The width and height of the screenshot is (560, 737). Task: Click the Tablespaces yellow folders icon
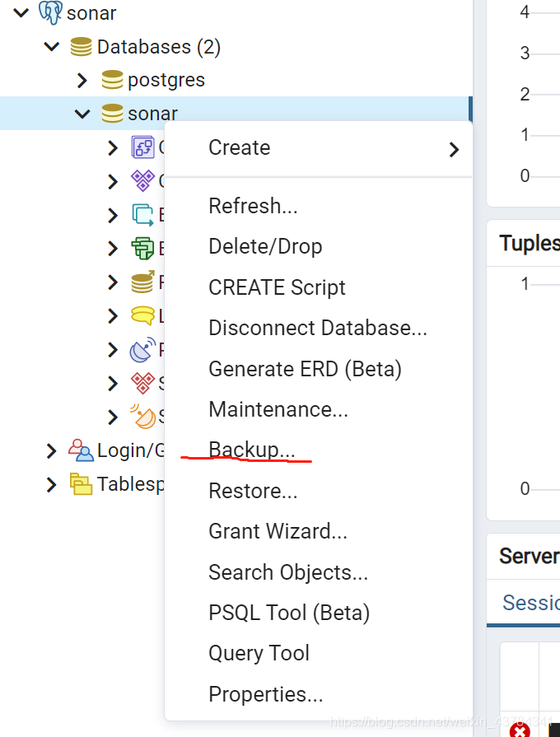pyautogui.click(x=81, y=484)
